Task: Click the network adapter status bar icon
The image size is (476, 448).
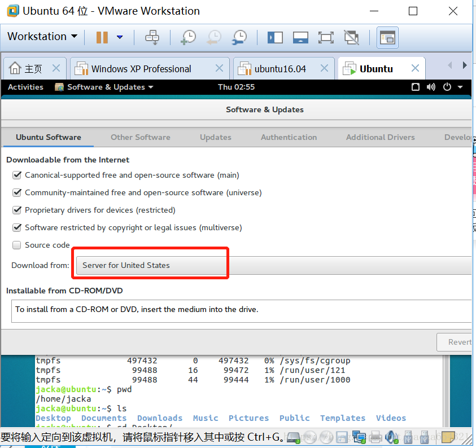Action: pos(359,437)
